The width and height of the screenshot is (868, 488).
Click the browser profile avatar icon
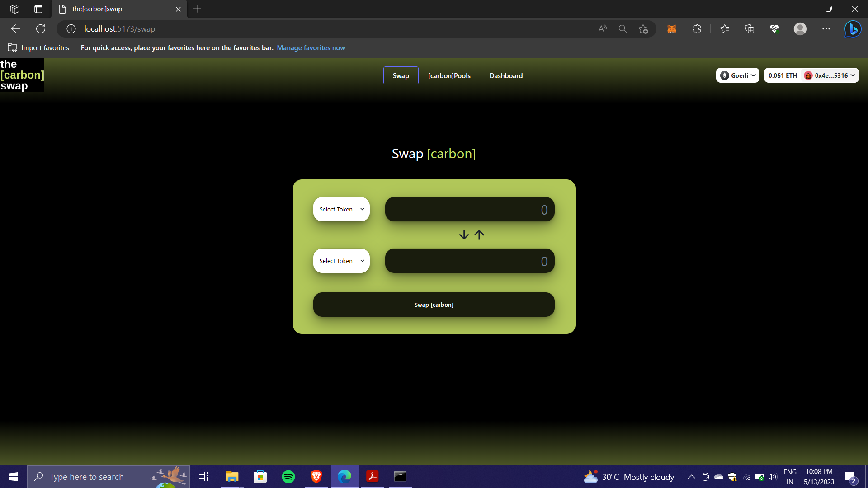[801, 28]
